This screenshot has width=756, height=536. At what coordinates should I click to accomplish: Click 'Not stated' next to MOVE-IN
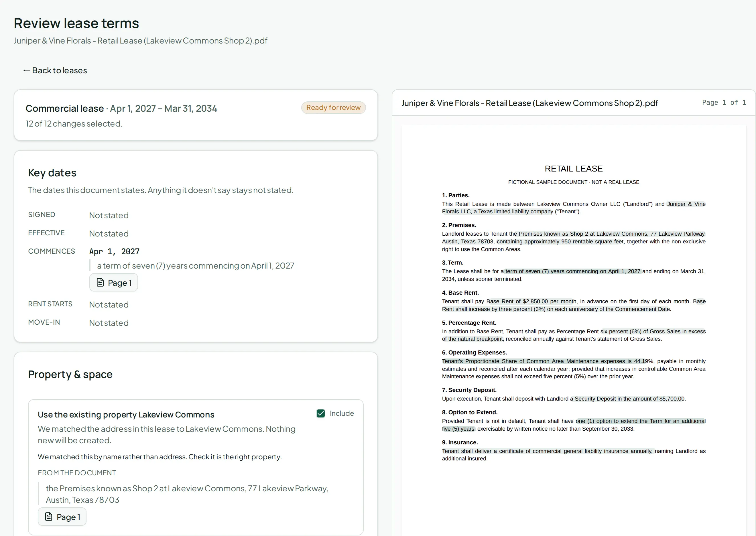coord(109,323)
